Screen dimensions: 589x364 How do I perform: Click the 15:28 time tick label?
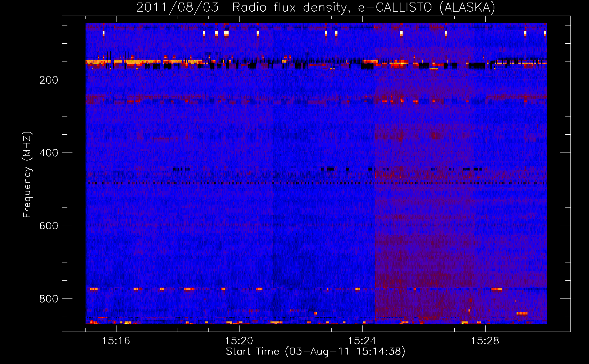click(x=485, y=341)
